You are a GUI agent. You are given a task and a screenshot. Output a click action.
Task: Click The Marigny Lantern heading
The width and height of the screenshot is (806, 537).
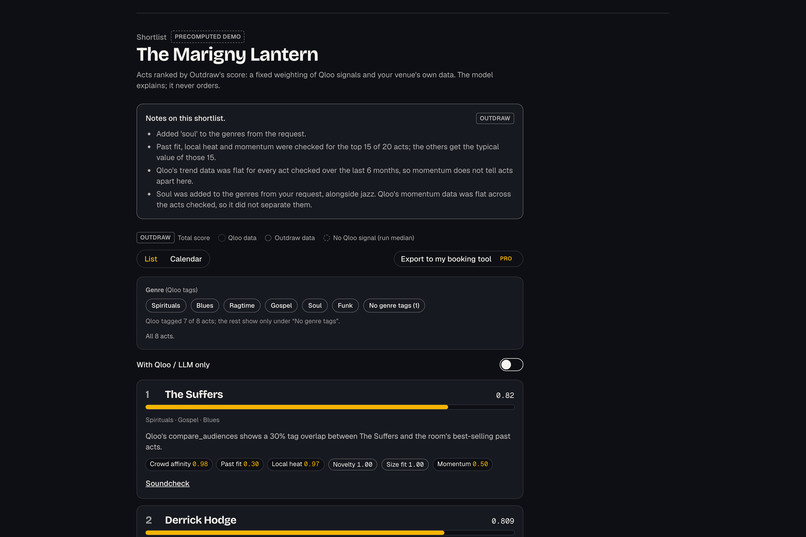coord(227,54)
